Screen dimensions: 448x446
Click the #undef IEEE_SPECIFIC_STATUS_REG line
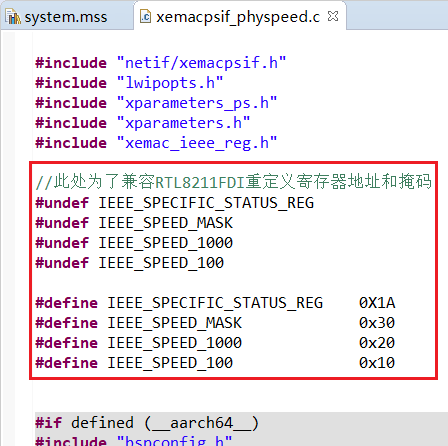175,203
